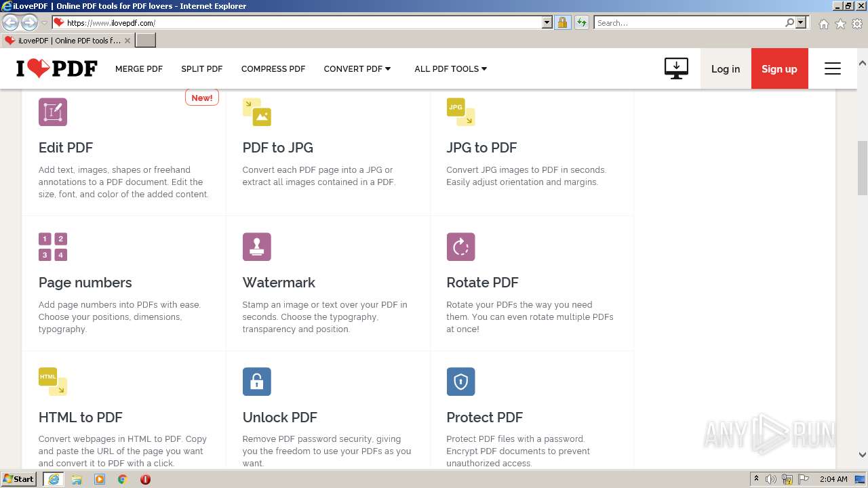Open the browser Home icon
868x488 pixels.
click(823, 24)
